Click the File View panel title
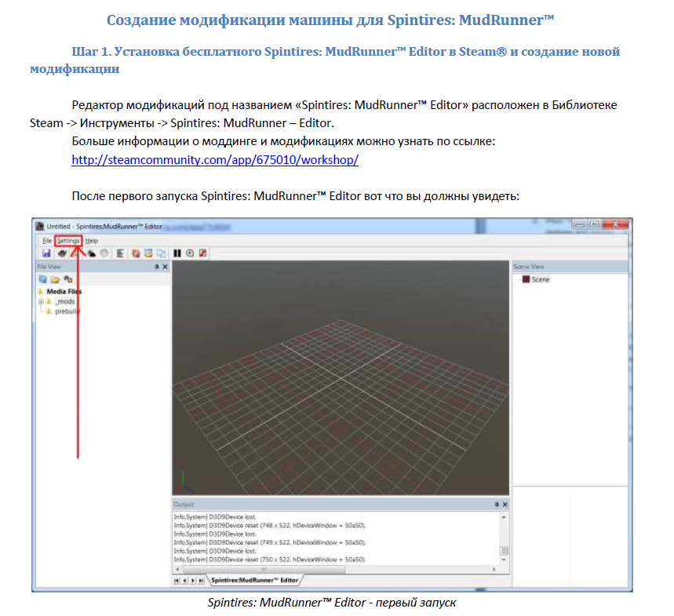674x616 pixels. 49,267
